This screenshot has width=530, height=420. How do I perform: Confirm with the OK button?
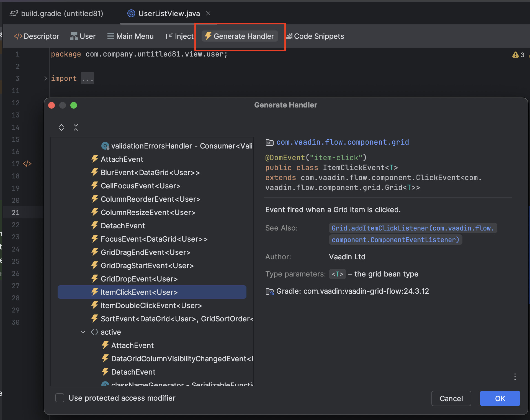coord(500,398)
